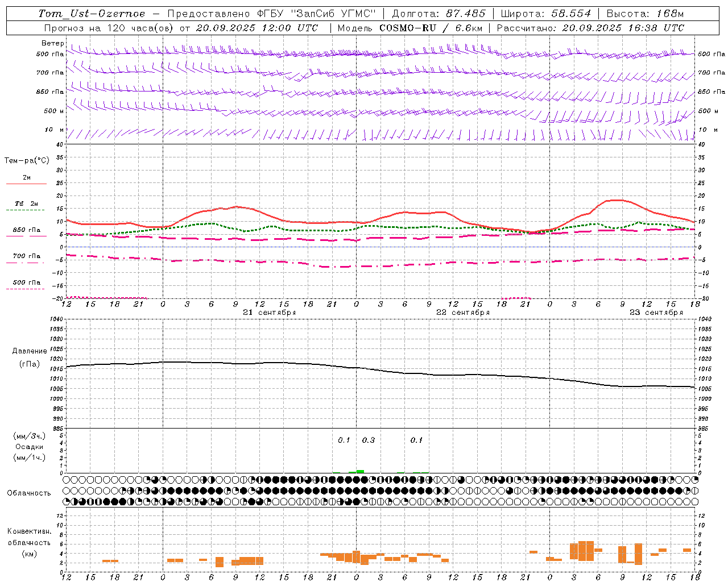Click the "Высота: 168м" header value
Viewport: 728px width, 582px height.
[x=645, y=14]
